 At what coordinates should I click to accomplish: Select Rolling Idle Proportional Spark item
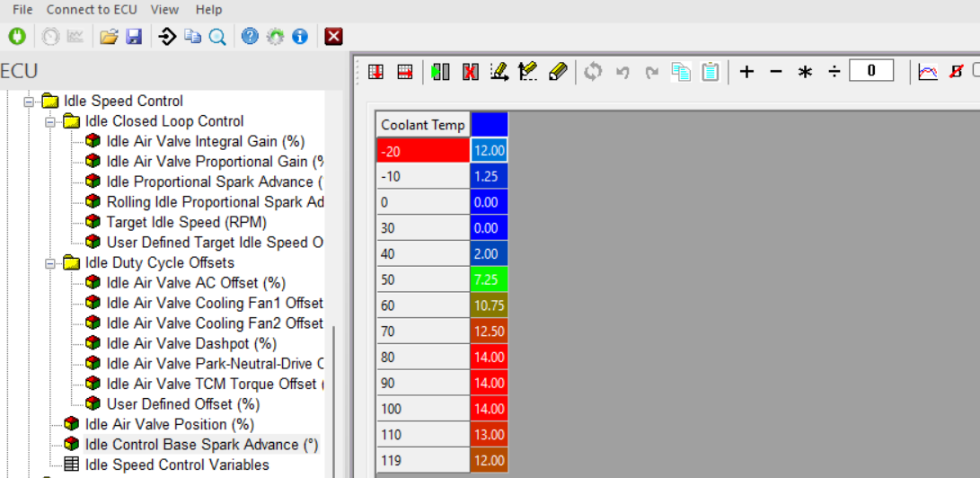pos(215,202)
